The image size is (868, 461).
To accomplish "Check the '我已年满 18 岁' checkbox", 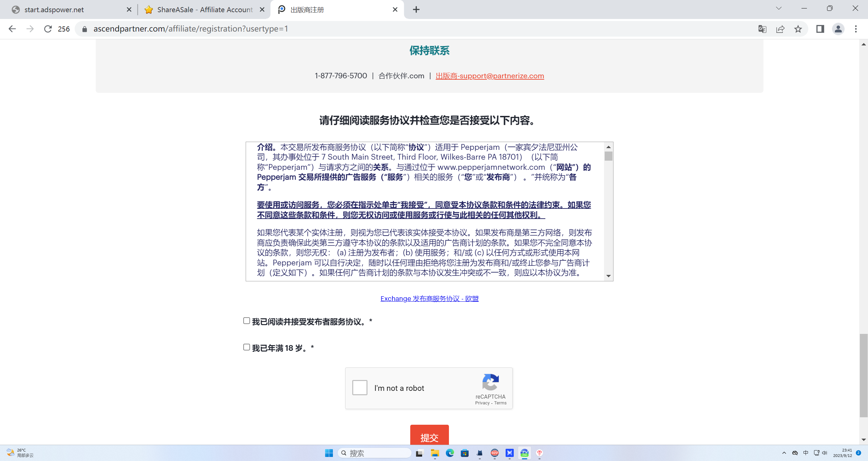I will tap(246, 347).
